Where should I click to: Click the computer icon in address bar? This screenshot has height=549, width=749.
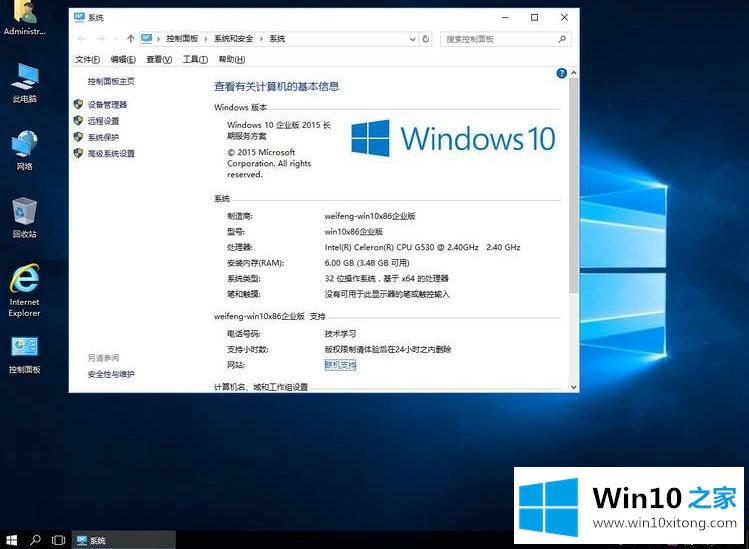pos(147,39)
